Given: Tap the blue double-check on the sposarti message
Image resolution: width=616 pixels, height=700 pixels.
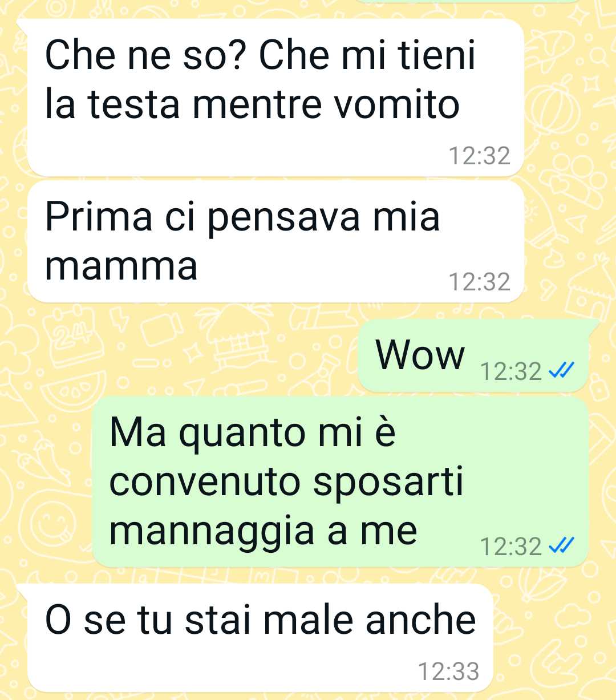Looking at the screenshot, I should [560, 546].
